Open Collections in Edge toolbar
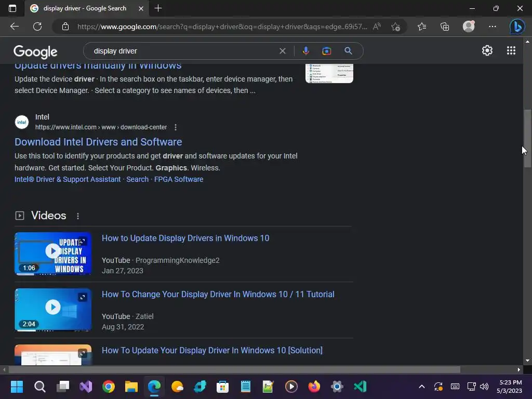532x399 pixels. click(x=445, y=26)
